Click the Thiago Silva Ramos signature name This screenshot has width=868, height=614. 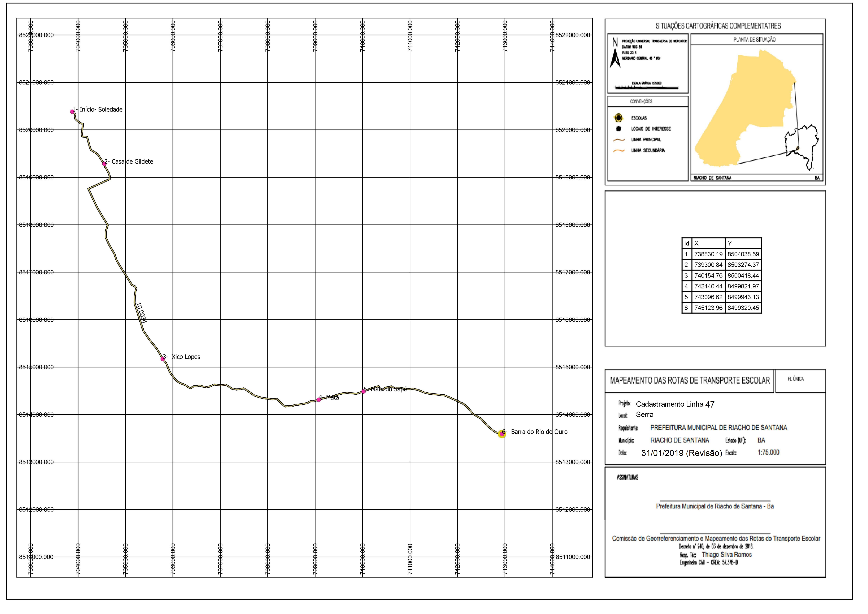coord(727,555)
